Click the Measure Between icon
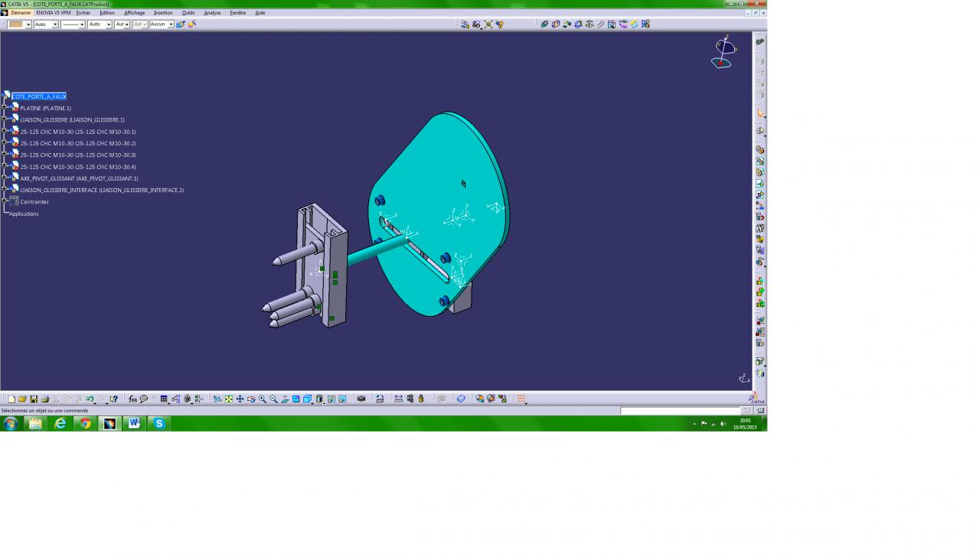The width and height of the screenshot is (980, 560). pos(398,399)
